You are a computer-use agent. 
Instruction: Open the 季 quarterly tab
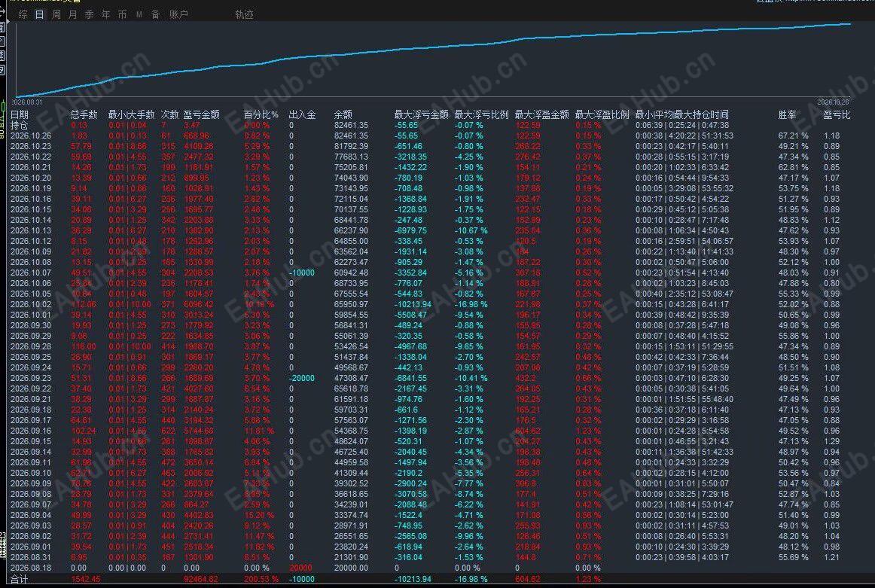coord(90,14)
